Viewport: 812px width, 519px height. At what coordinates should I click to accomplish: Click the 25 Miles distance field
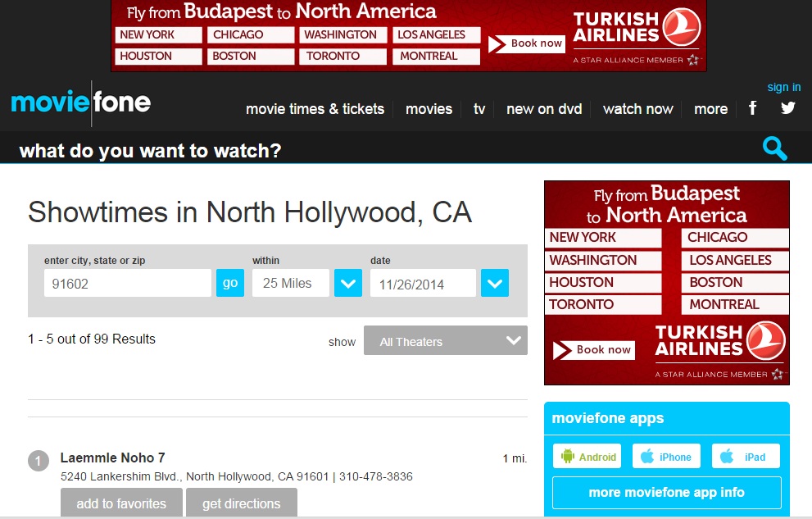[x=291, y=283]
